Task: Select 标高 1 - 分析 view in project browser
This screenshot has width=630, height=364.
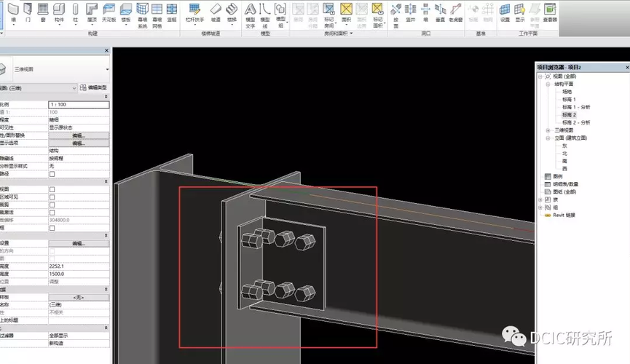Action: (576, 107)
